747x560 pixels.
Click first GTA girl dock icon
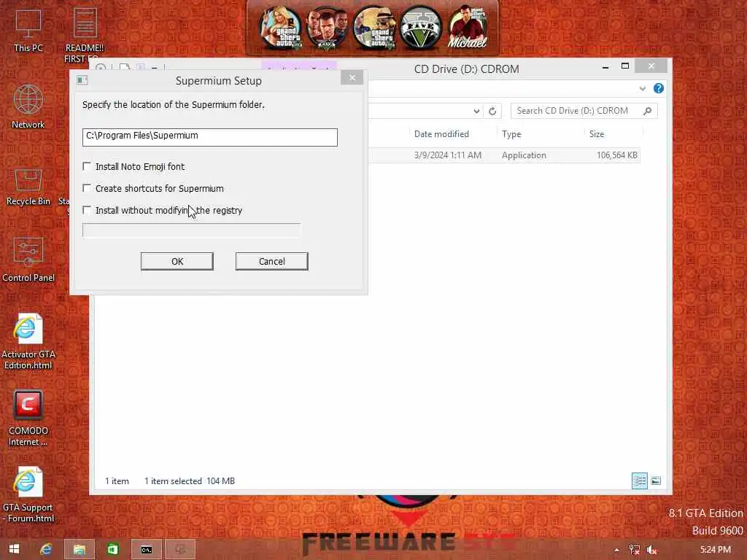[280, 28]
